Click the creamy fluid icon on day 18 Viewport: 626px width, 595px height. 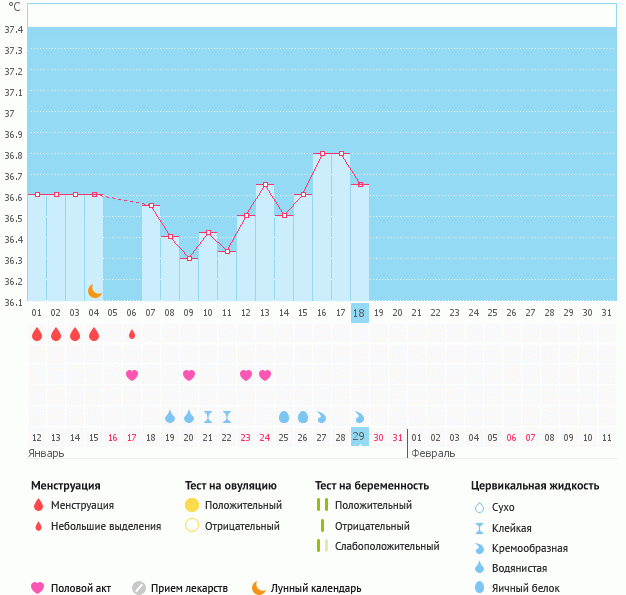click(360, 416)
